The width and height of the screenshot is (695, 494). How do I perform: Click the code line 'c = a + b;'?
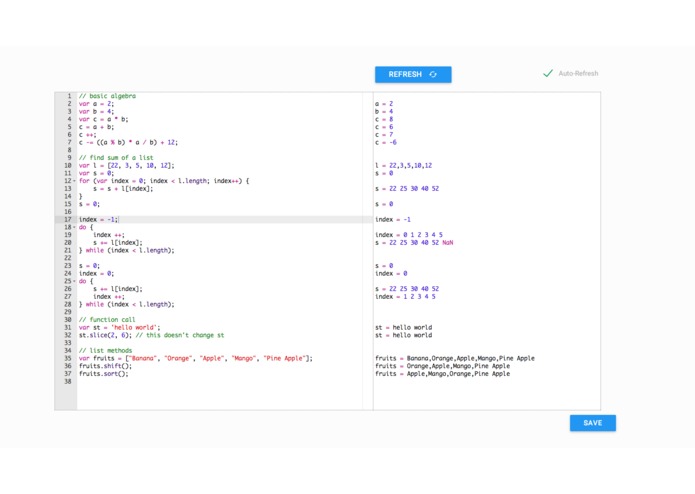96,127
